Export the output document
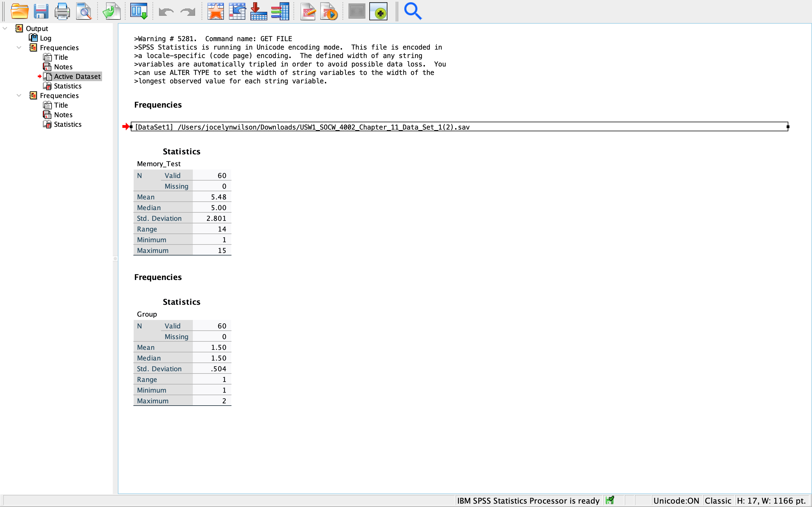The image size is (812, 507). (111, 11)
